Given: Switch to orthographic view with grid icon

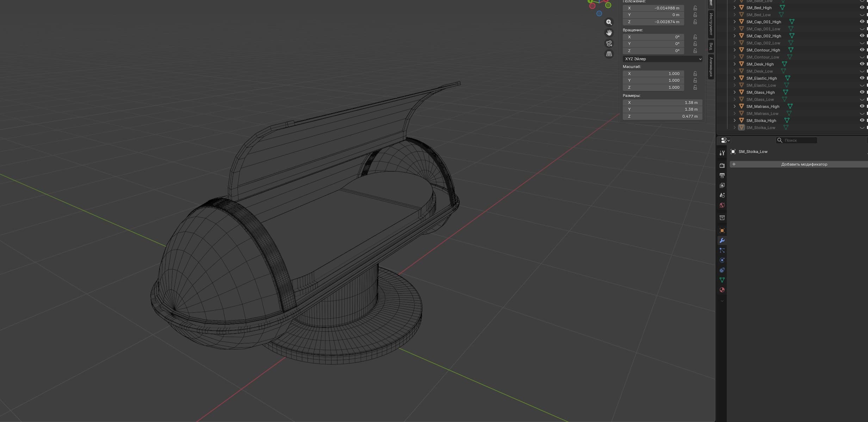Looking at the screenshot, I should click(x=609, y=54).
